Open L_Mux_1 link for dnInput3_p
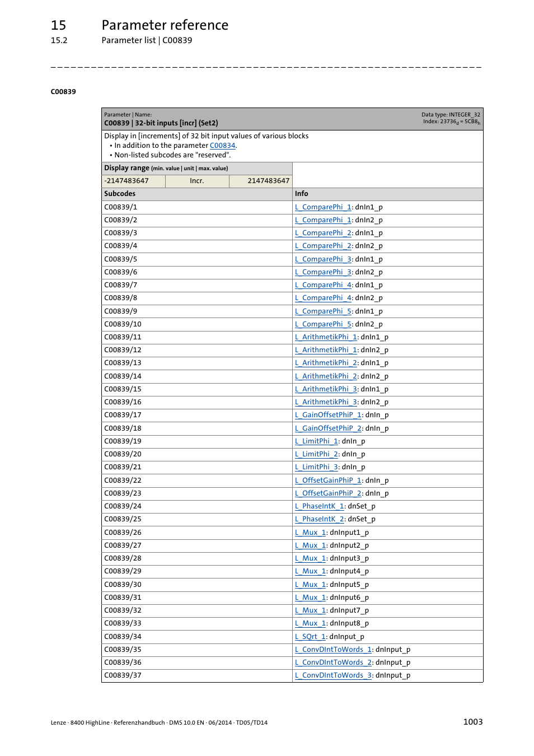534x756 pixels. pos(311,558)
